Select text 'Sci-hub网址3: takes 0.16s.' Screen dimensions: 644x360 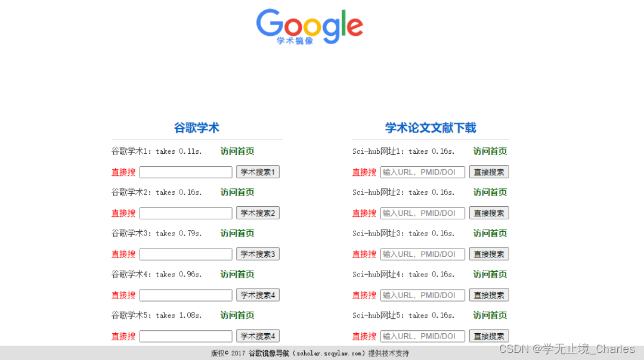pos(404,233)
